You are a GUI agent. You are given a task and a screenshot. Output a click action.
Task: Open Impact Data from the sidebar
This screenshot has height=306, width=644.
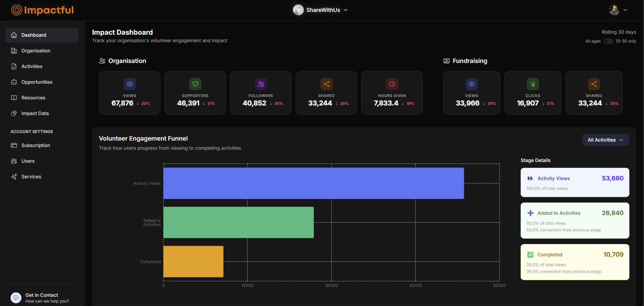tap(35, 113)
